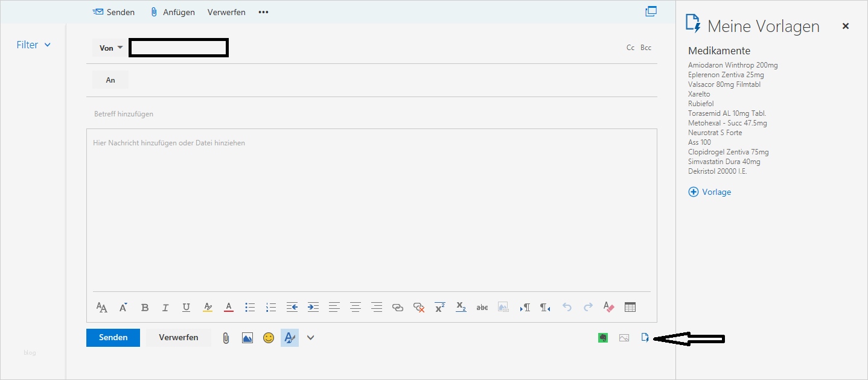Click the Evernote add-in icon
The height and width of the screenshot is (380, 868).
point(602,338)
